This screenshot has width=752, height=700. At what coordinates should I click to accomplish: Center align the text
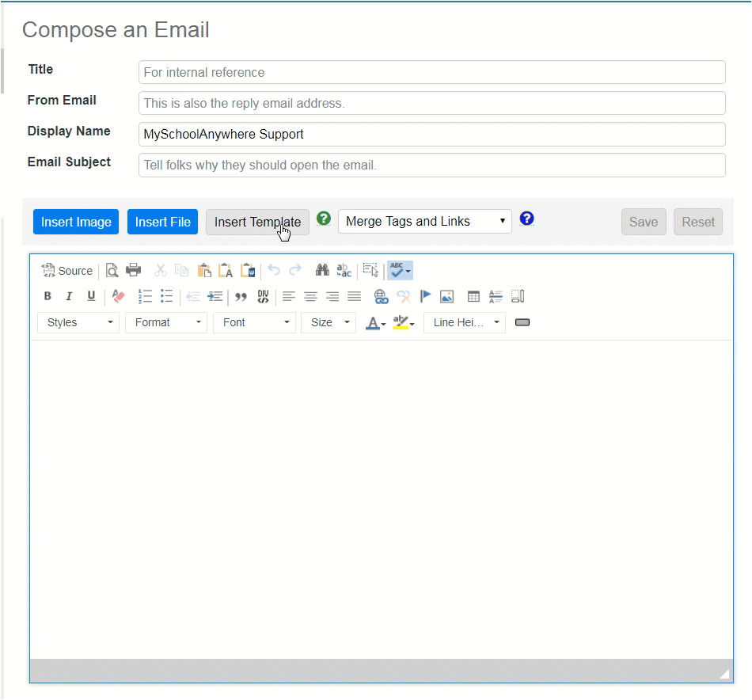311,296
